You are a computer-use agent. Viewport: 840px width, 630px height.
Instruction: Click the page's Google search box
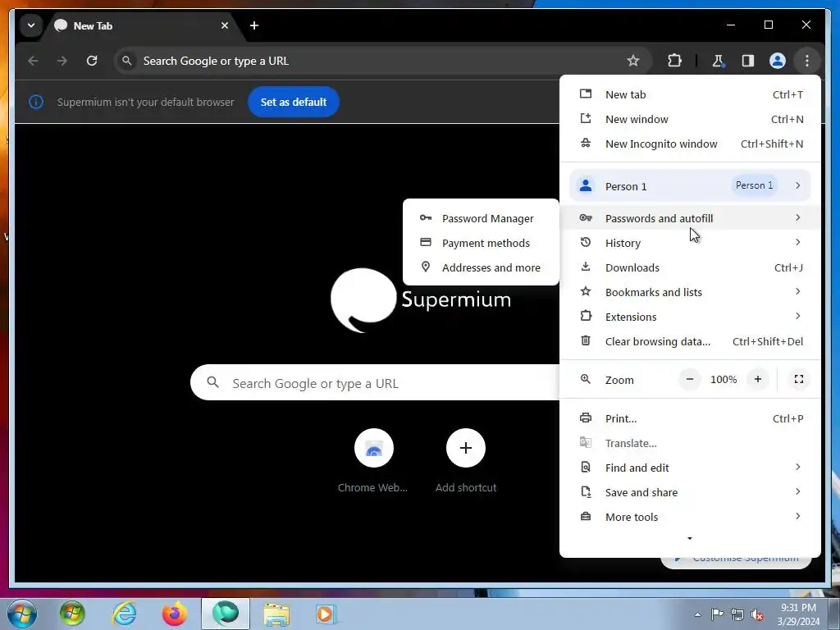point(375,382)
